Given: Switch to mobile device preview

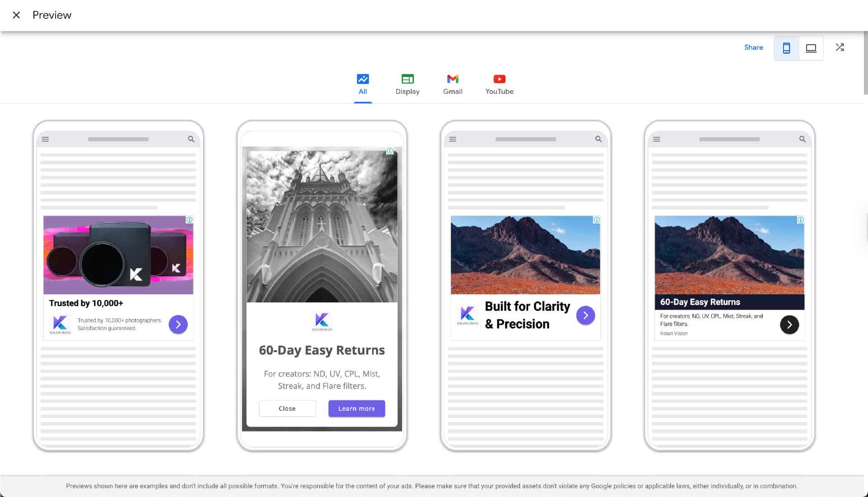Looking at the screenshot, I should 786,48.
